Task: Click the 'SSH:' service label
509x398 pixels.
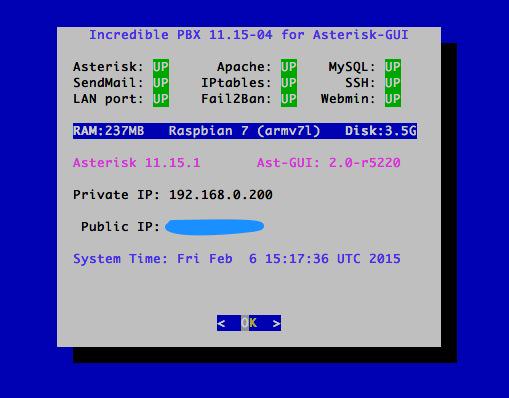Action: click(x=360, y=83)
